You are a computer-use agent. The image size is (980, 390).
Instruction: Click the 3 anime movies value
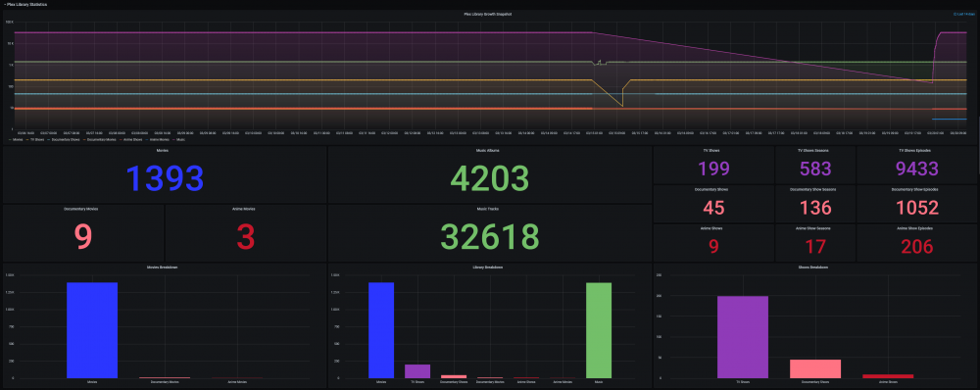245,236
